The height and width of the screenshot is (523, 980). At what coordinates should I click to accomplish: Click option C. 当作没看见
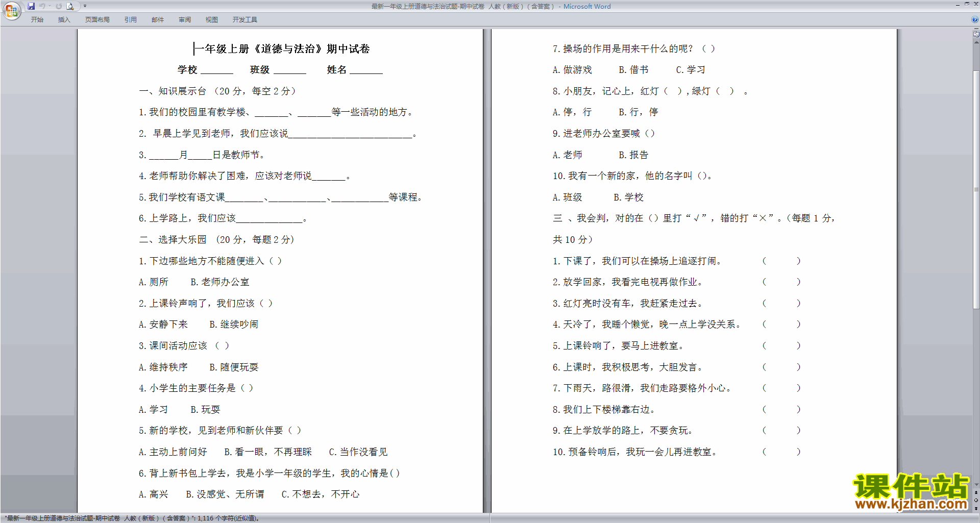point(358,452)
